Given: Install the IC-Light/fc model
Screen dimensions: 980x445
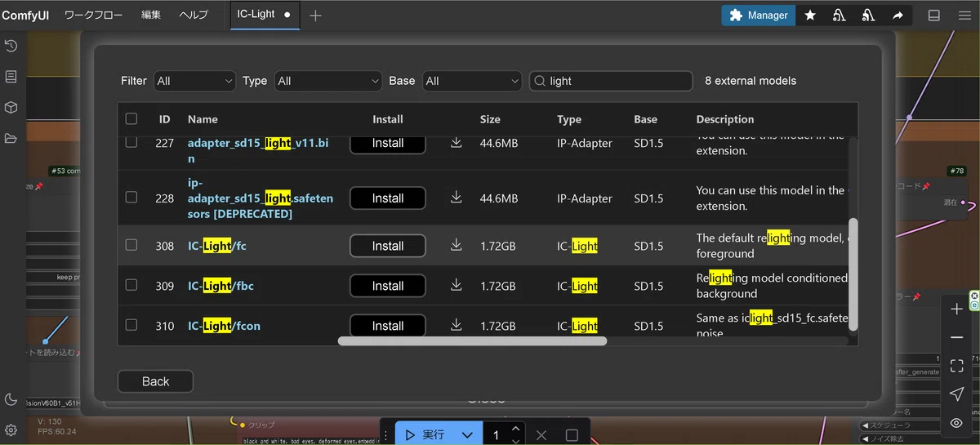Looking at the screenshot, I should click(388, 246).
